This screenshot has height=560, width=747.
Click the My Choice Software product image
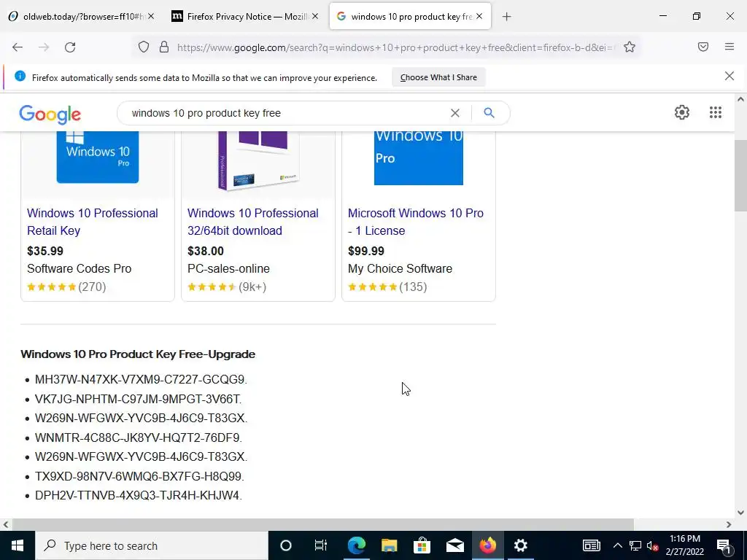(x=418, y=158)
